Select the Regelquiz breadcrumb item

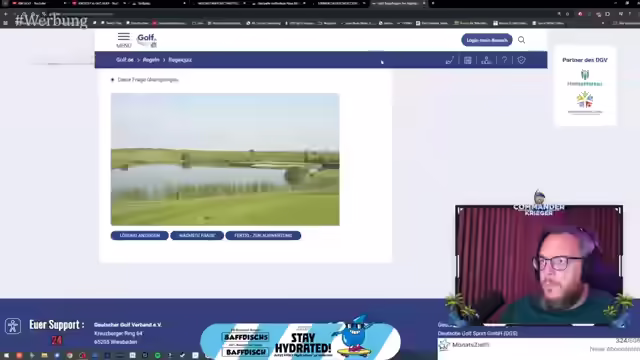(x=180, y=60)
